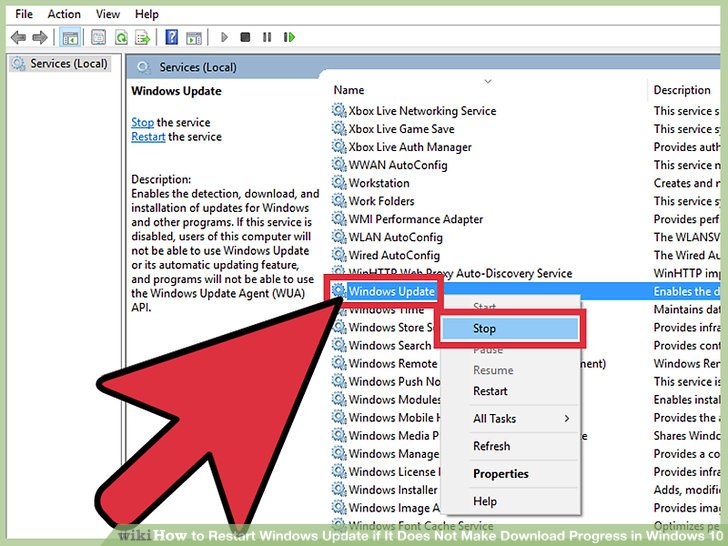Image resolution: width=728 pixels, height=546 pixels.
Task: Click gear icon beside Windows Image A
Action: pos(339,507)
